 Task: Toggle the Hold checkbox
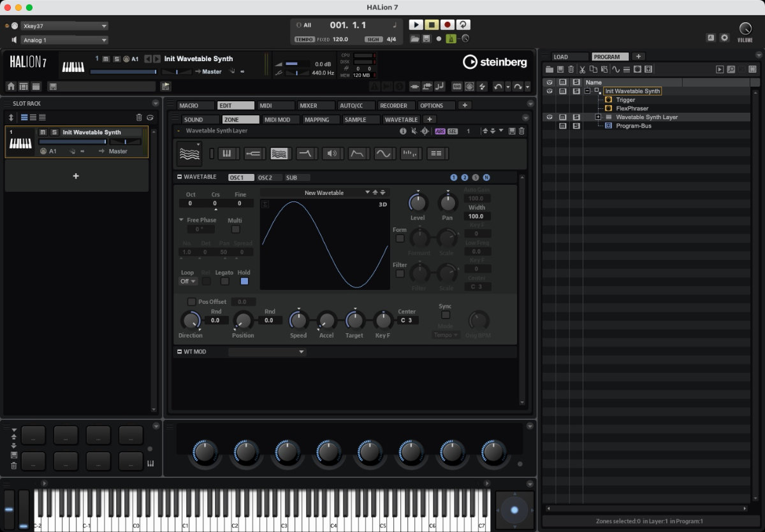[244, 281]
